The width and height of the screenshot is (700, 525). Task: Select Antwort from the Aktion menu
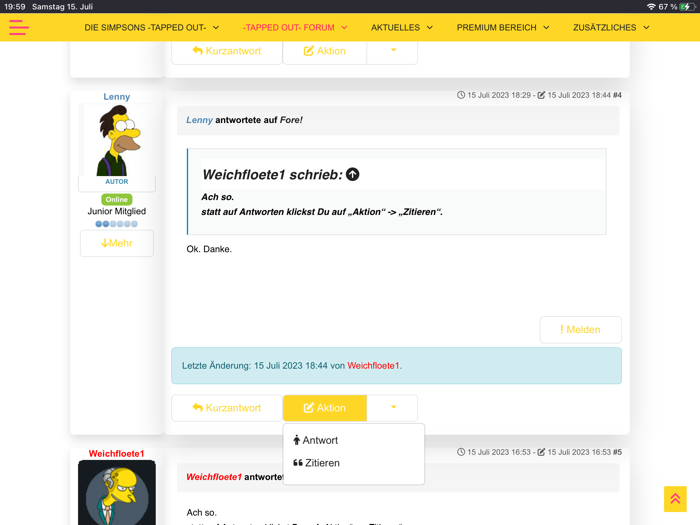320,440
